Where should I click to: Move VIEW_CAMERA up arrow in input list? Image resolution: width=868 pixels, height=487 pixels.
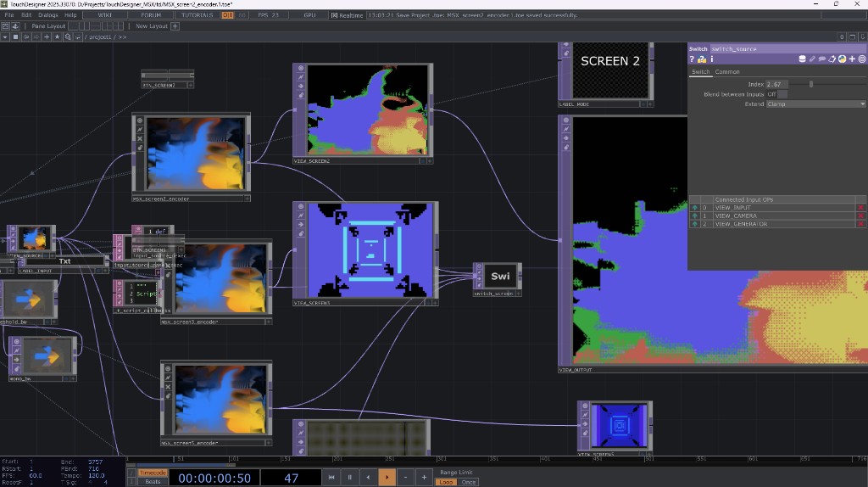(695, 216)
